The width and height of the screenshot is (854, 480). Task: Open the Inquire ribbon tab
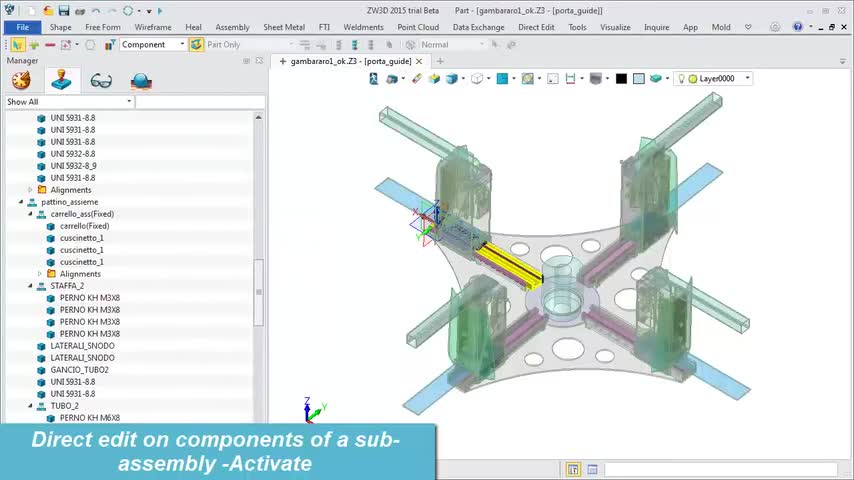point(656,27)
